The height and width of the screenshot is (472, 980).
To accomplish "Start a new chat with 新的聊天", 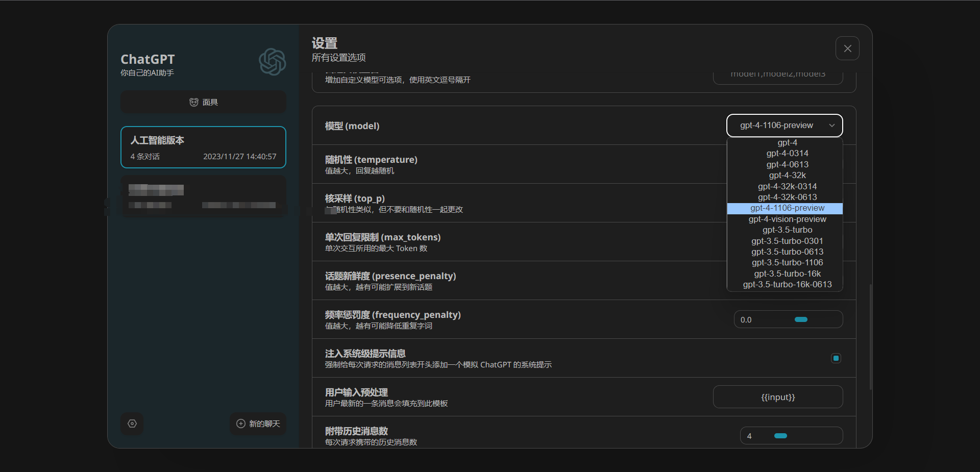I will 258,424.
